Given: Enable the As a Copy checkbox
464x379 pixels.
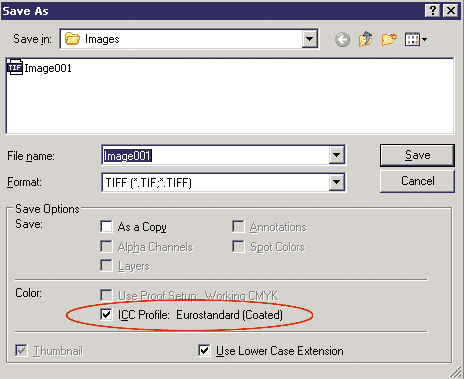Looking at the screenshot, I should pos(106,226).
